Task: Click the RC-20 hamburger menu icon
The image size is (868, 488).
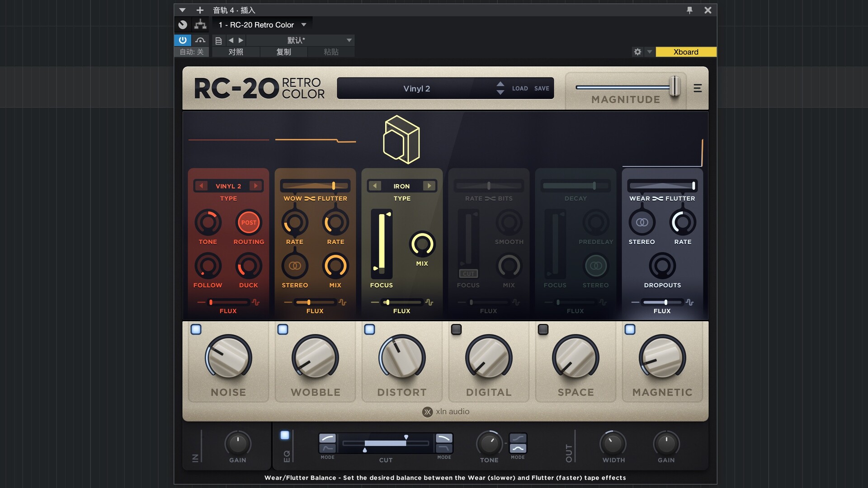Action: pyautogui.click(x=698, y=89)
